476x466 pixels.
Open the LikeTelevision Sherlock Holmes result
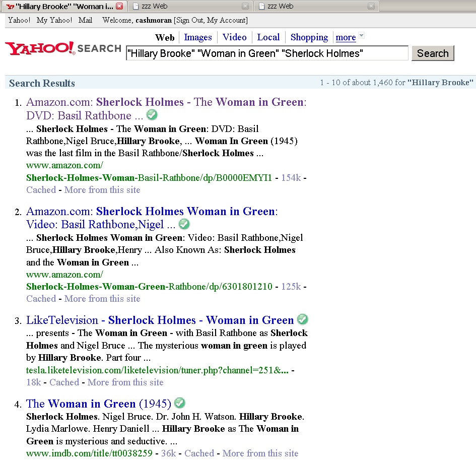click(160, 320)
